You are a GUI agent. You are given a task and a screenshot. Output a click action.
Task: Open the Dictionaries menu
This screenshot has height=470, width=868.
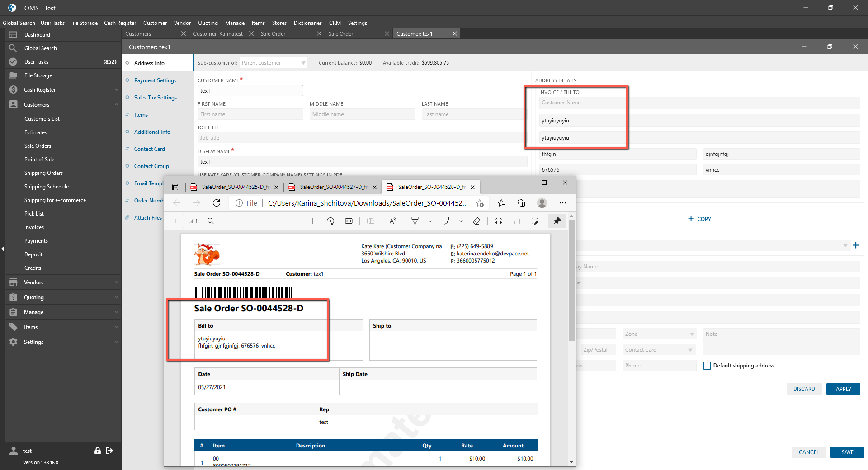coord(307,23)
